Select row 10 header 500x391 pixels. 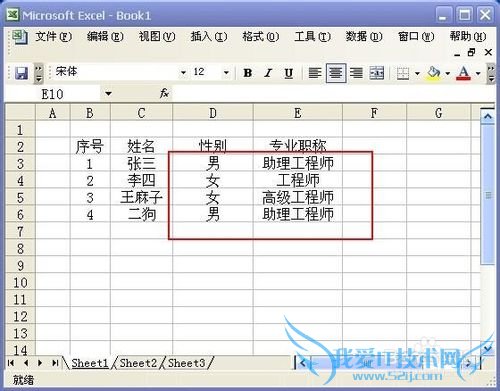(x=20, y=283)
